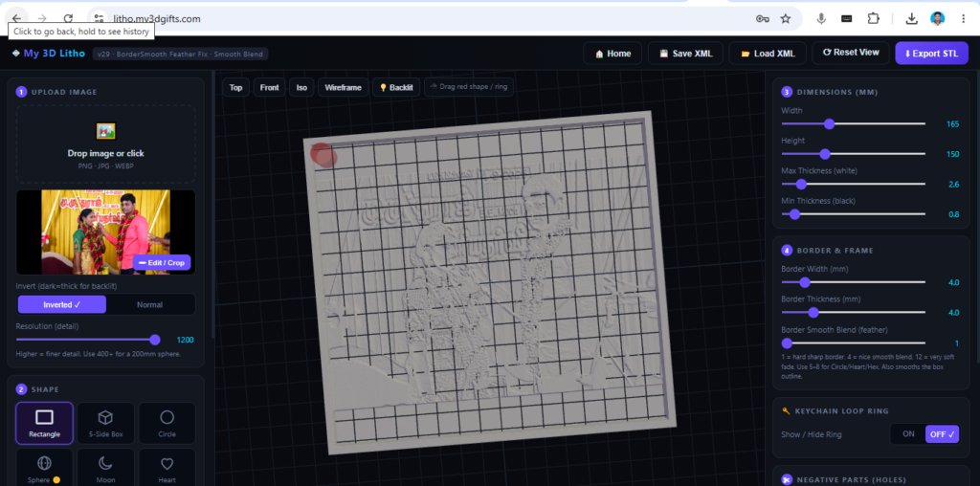Bookmark this page with the star icon

786,19
